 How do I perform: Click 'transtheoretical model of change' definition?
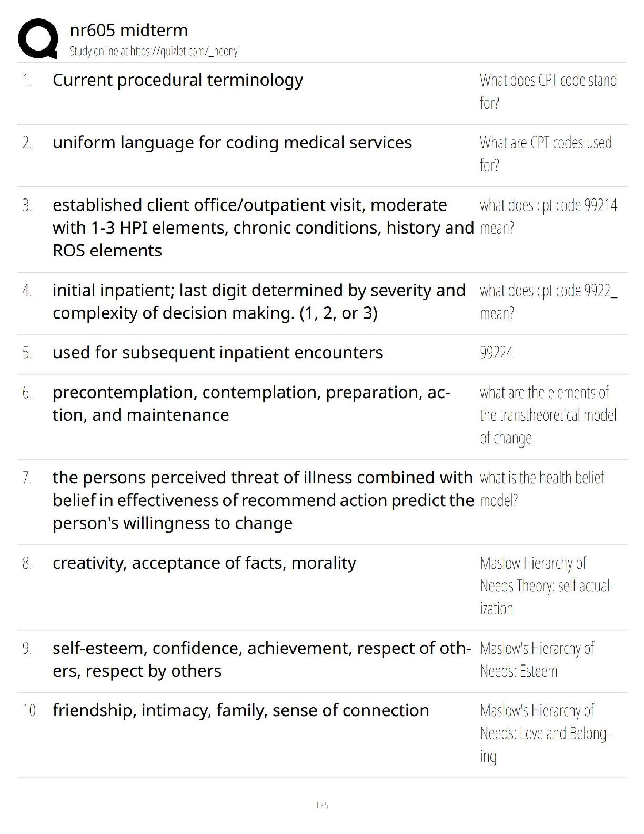pyautogui.click(x=547, y=415)
